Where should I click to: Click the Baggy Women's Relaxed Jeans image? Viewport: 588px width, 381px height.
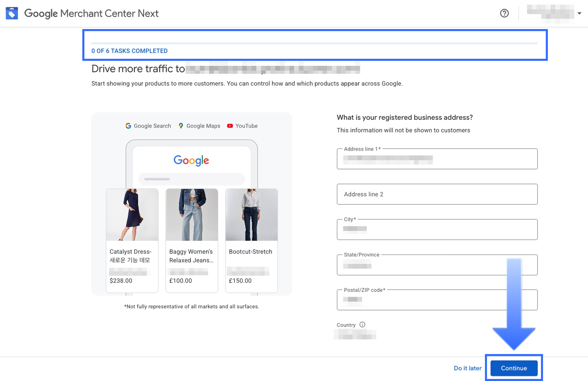[x=192, y=215]
